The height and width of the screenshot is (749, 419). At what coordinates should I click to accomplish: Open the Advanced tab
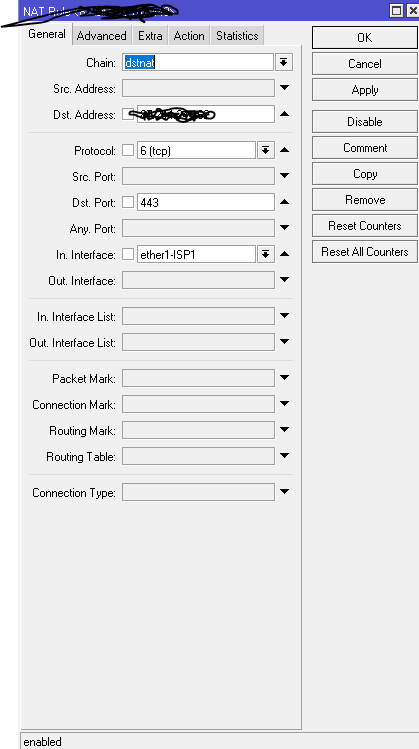click(101, 36)
